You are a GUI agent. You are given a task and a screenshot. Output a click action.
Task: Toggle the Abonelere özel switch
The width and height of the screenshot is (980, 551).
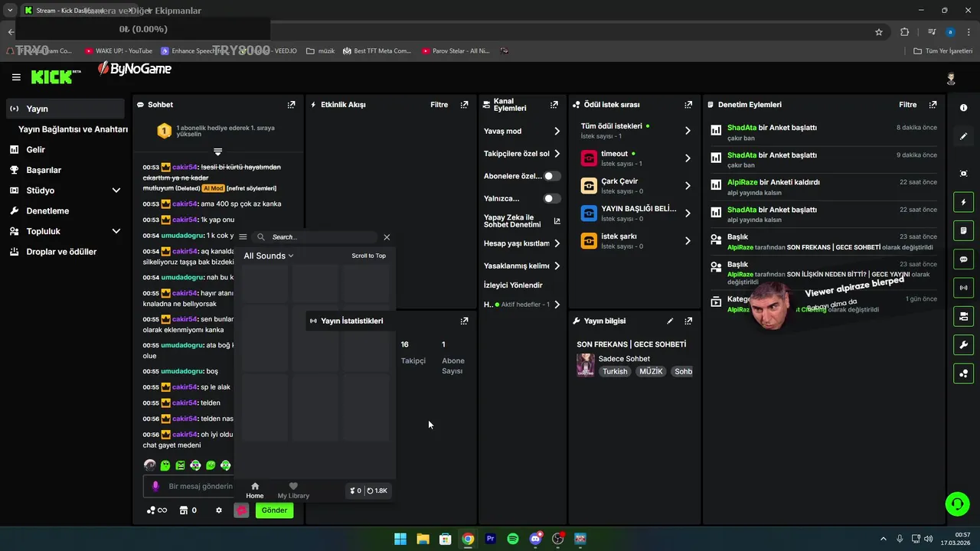[551, 176]
